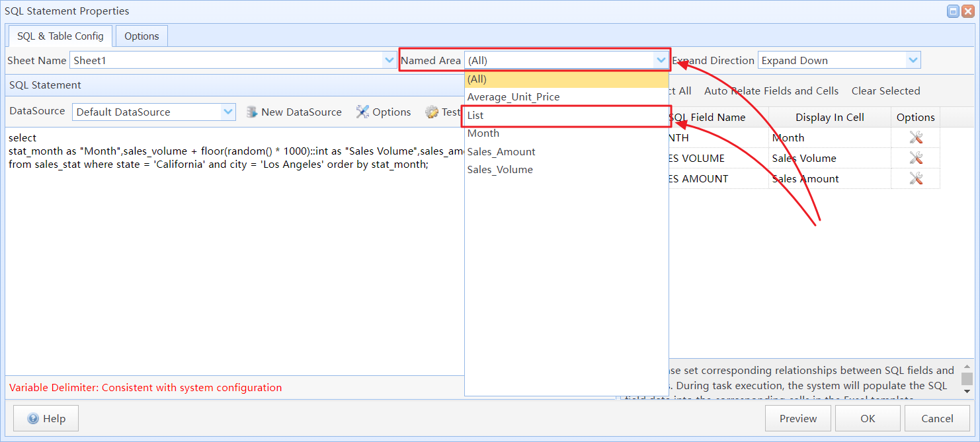Click the New DataSource database icon
The height and width of the screenshot is (442, 980).
(251, 112)
